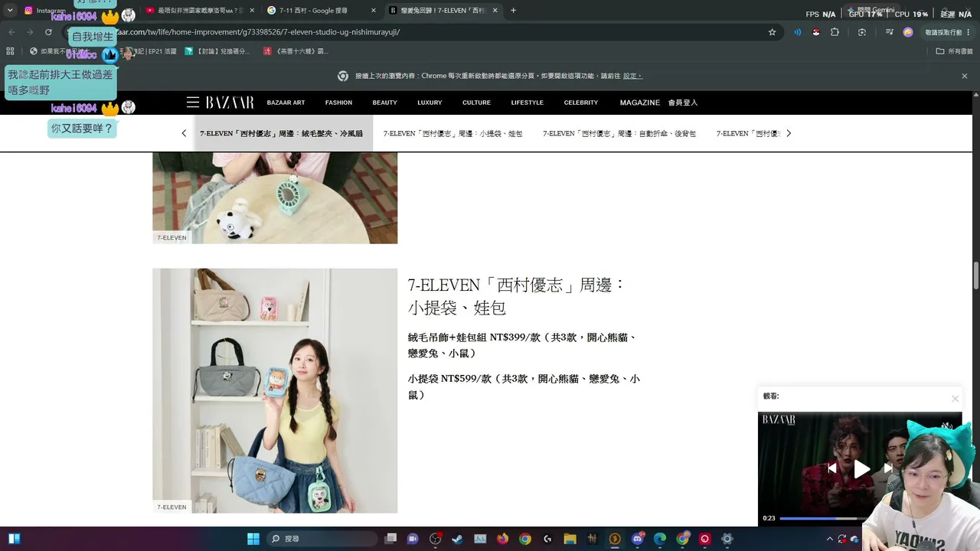Open Discord from the taskbar
The image size is (980, 551).
tap(638, 539)
